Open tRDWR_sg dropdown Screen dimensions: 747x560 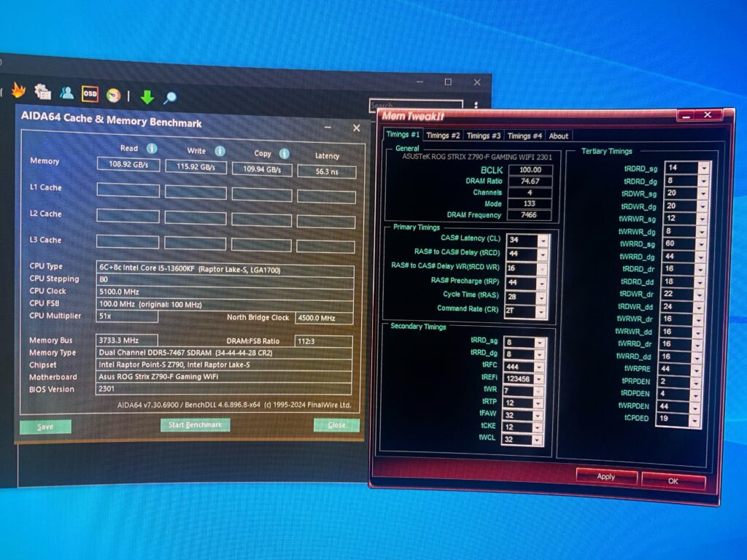pyautogui.click(x=703, y=194)
